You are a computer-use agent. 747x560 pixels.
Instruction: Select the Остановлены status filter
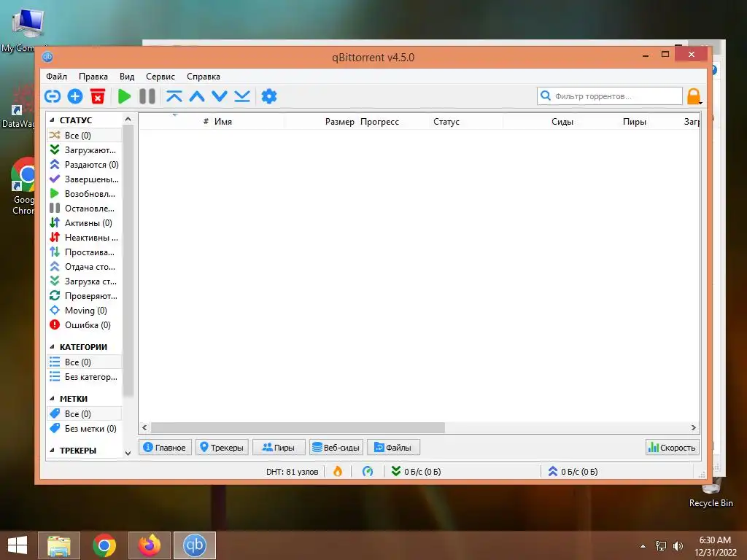(x=85, y=209)
